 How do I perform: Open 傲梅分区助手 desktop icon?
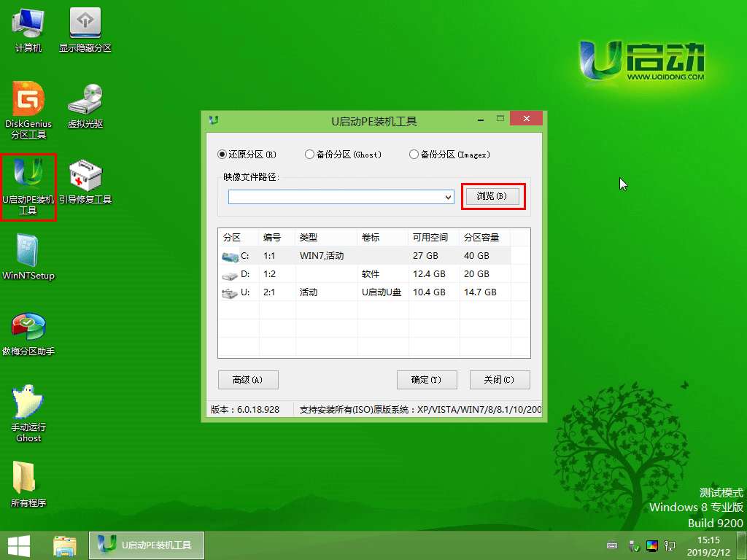[28, 334]
